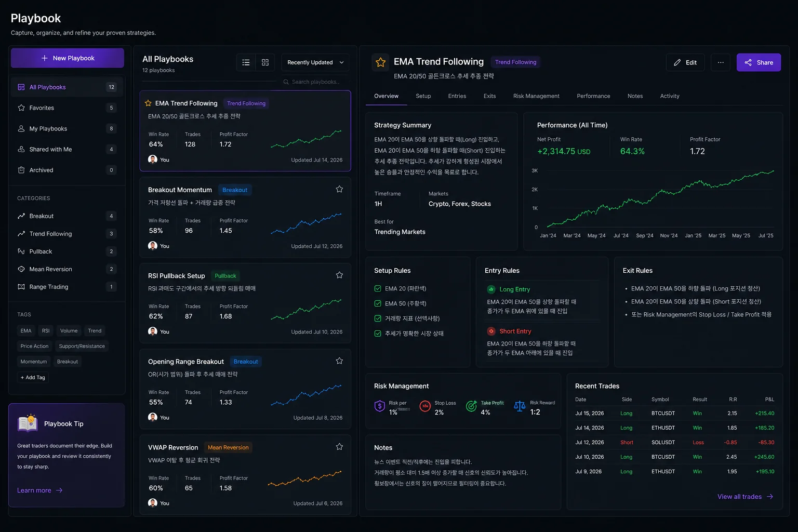Viewport: 798px width, 532px height.
Task: Toggle EMA 50 setup rule checkbox
Action: (x=378, y=303)
